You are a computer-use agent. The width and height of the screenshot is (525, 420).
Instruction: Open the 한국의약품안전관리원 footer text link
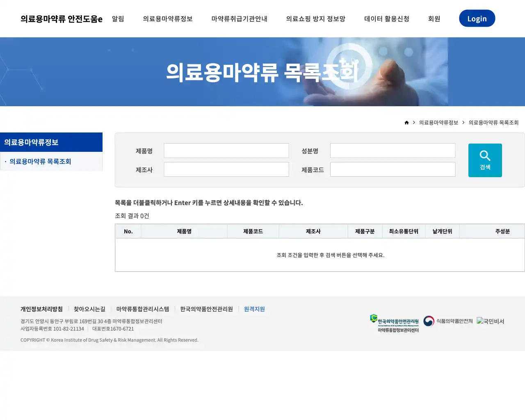[x=206, y=309]
